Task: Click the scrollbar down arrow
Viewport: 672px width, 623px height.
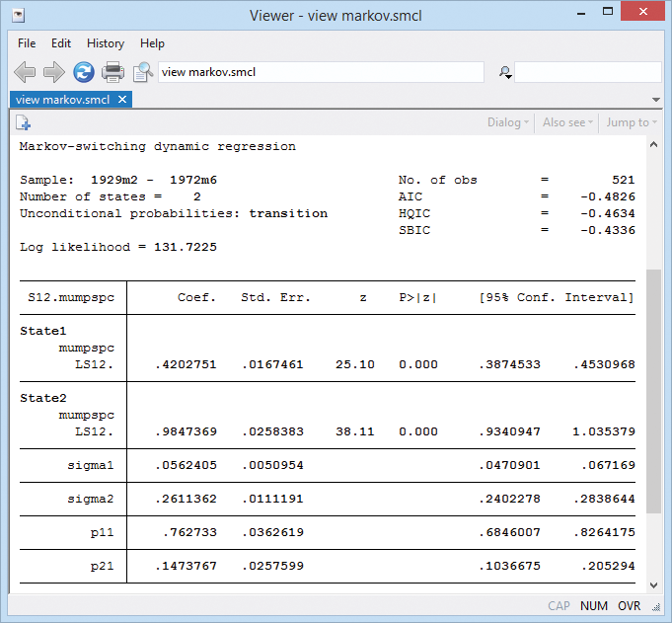Action: point(653,585)
